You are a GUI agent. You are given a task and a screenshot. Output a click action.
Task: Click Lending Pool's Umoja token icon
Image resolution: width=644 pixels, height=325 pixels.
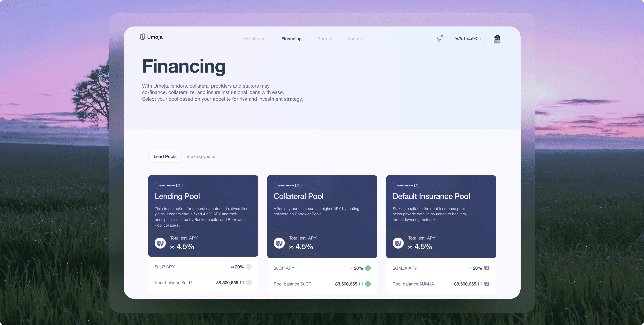pyautogui.click(x=160, y=243)
